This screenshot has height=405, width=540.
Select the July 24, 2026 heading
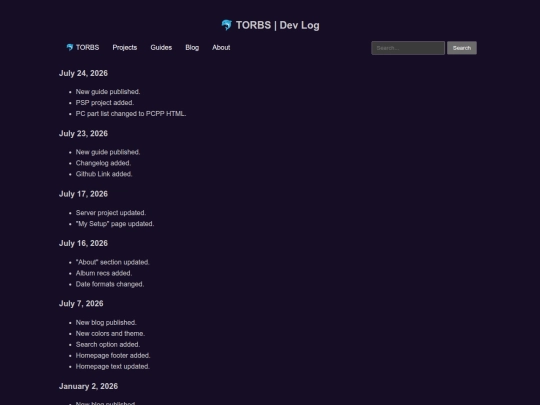pyautogui.click(x=83, y=73)
